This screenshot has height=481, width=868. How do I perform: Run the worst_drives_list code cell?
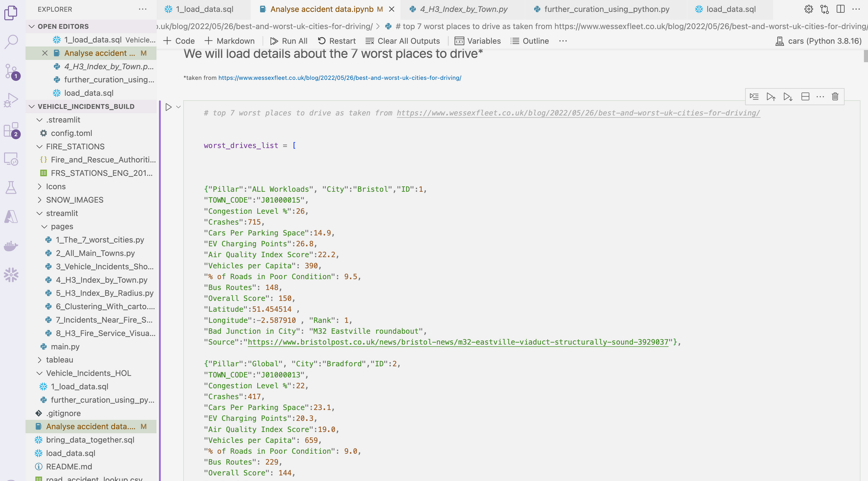pos(168,107)
